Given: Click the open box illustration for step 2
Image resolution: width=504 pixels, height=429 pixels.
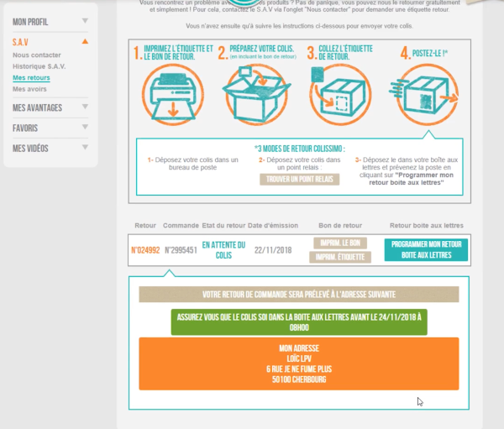Looking at the screenshot, I should point(256,94).
